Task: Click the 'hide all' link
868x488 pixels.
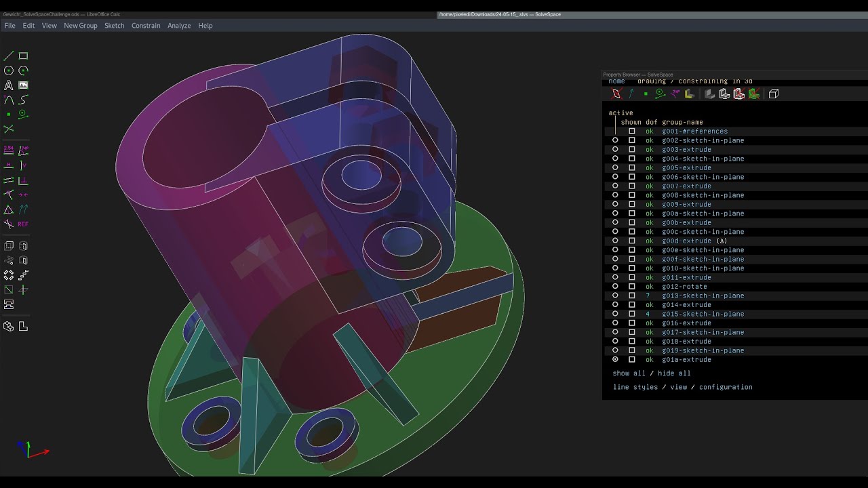Action: 675,373
